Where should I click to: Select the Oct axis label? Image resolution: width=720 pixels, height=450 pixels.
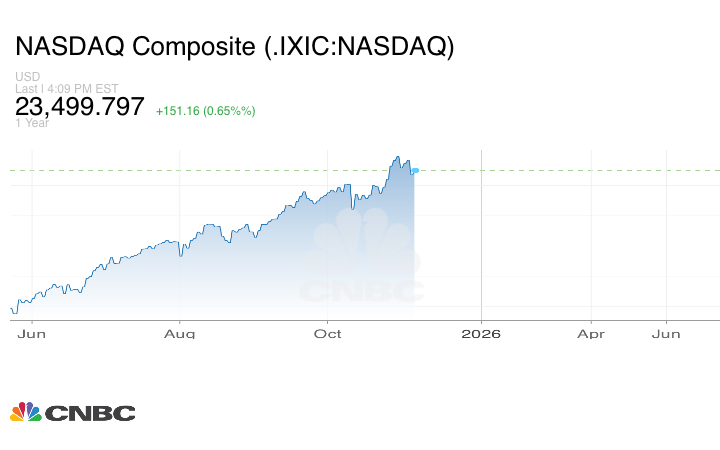click(x=328, y=334)
